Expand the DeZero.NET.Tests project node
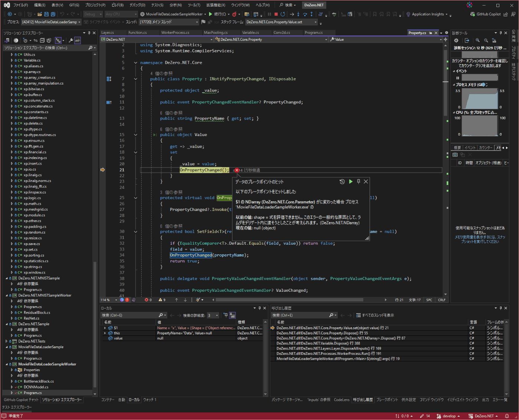Screen dimensions: 519x420 (7, 341)
